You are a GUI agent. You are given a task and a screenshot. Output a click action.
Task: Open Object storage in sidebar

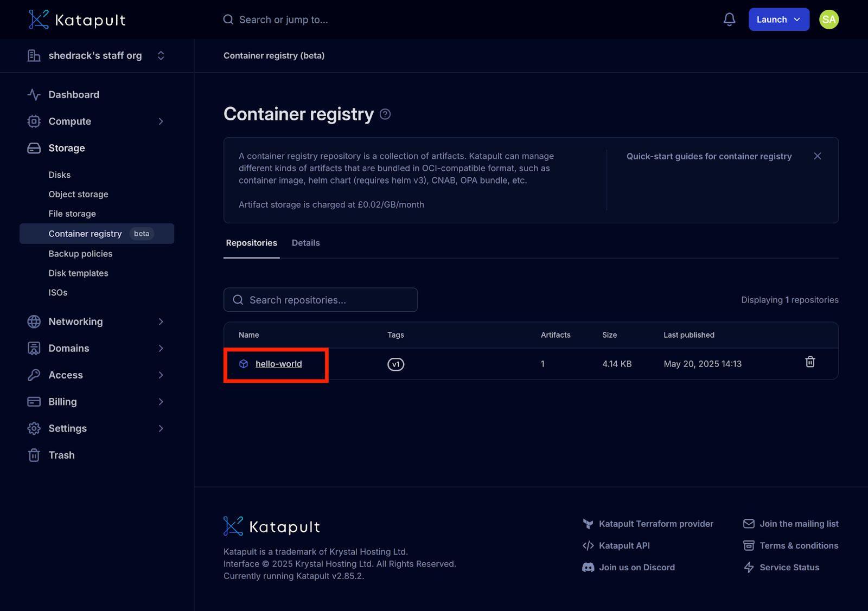[x=78, y=194]
